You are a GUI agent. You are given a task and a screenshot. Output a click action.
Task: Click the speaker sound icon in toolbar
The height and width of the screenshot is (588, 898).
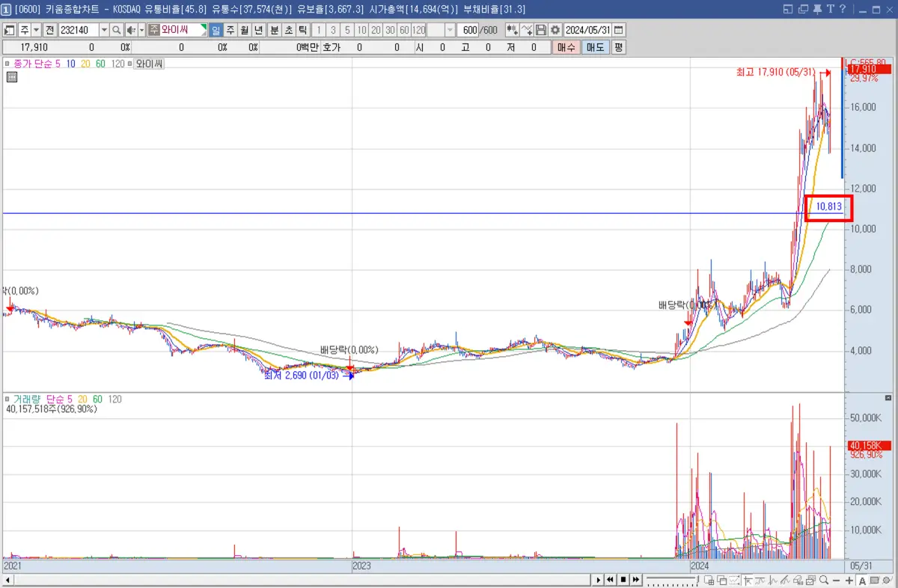pyautogui.click(x=131, y=30)
